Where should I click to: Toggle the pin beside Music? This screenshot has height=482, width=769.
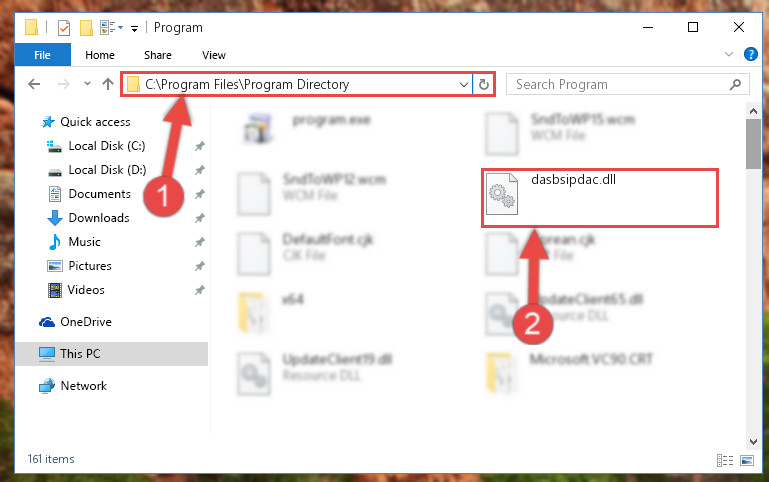tap(200, 242)
